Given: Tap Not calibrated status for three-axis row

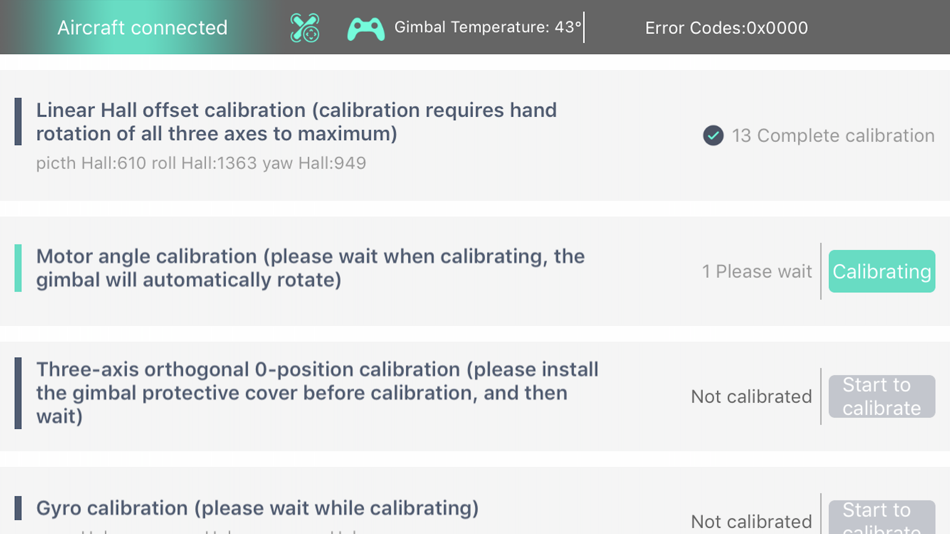Looking at the screenshot, I should pyautogui.click(x=751, y=396).
